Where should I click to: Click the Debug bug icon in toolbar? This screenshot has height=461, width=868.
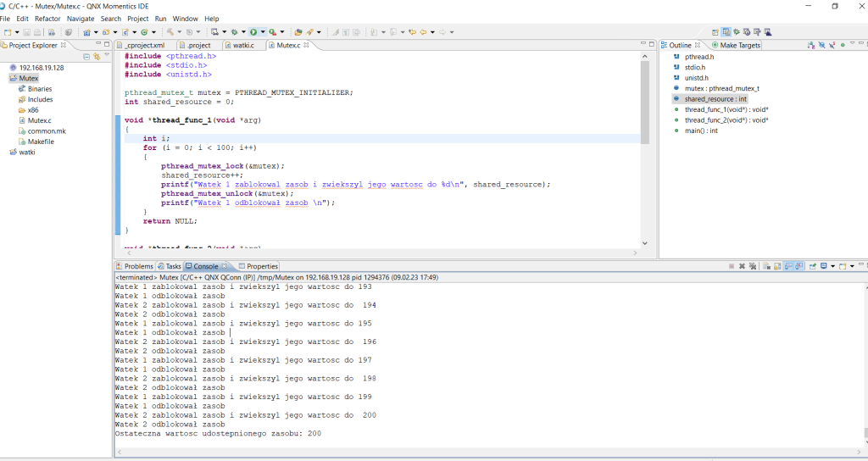[234, 32]
